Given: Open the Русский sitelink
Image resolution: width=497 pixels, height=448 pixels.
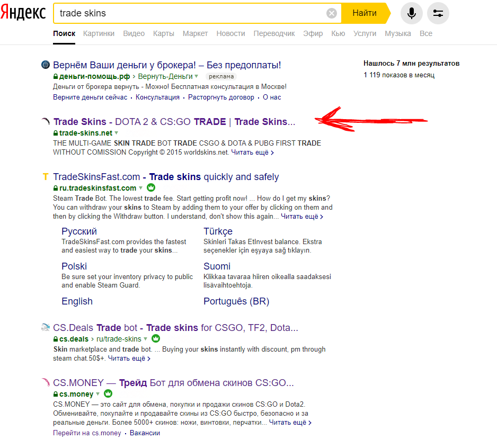Looking at the screenshot, I should 79,231.
